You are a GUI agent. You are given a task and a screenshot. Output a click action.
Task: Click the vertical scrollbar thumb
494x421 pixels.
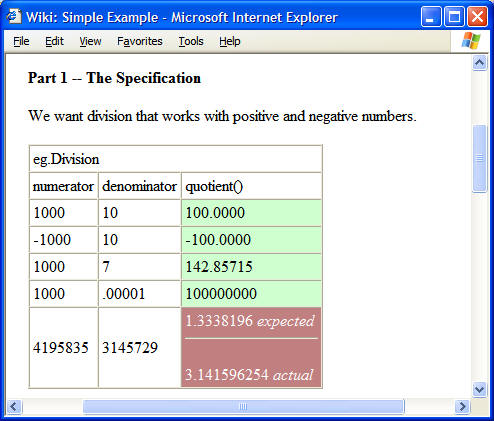pos(479,159)
